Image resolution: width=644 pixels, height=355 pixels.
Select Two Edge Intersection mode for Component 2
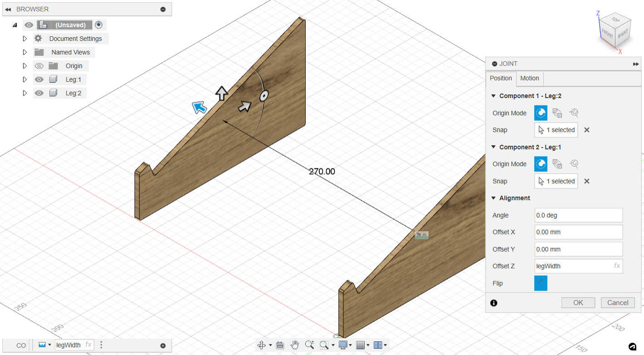click(574, 164)
